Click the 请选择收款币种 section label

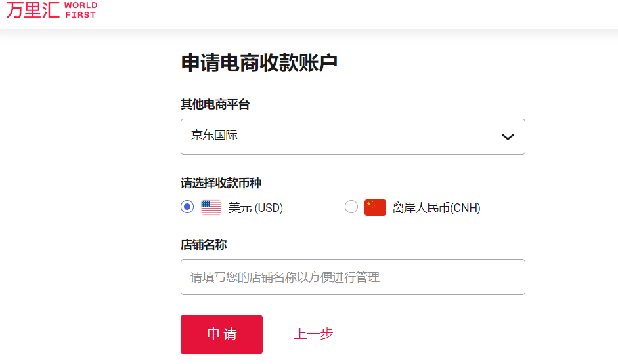pos(221,183)
